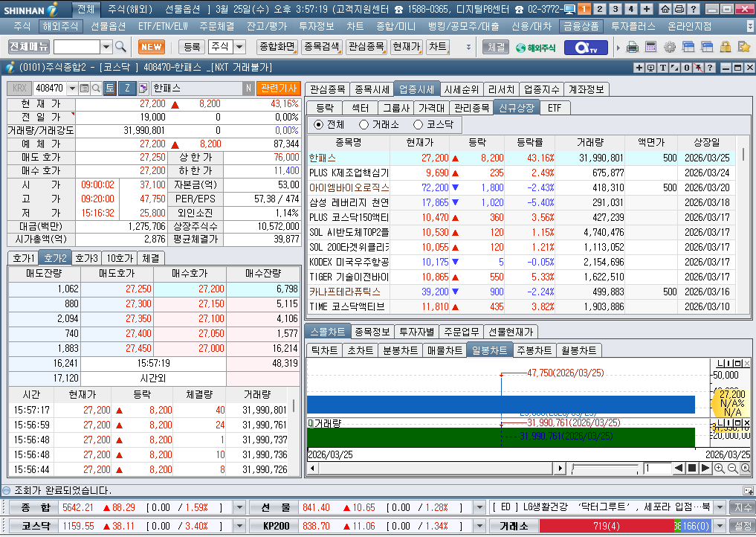Expand the menu search input dropdown
Screen dimensions: 756x537
[106, 47]
